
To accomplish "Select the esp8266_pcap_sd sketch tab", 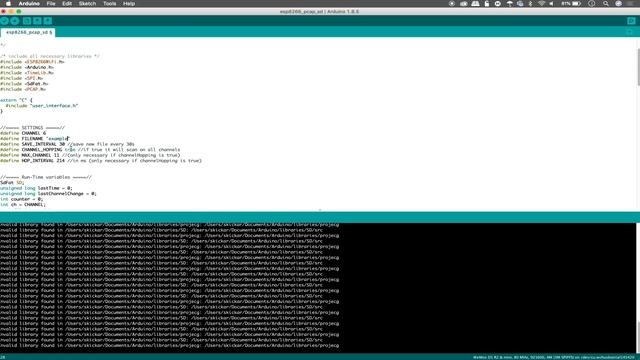I will point(28,32).
